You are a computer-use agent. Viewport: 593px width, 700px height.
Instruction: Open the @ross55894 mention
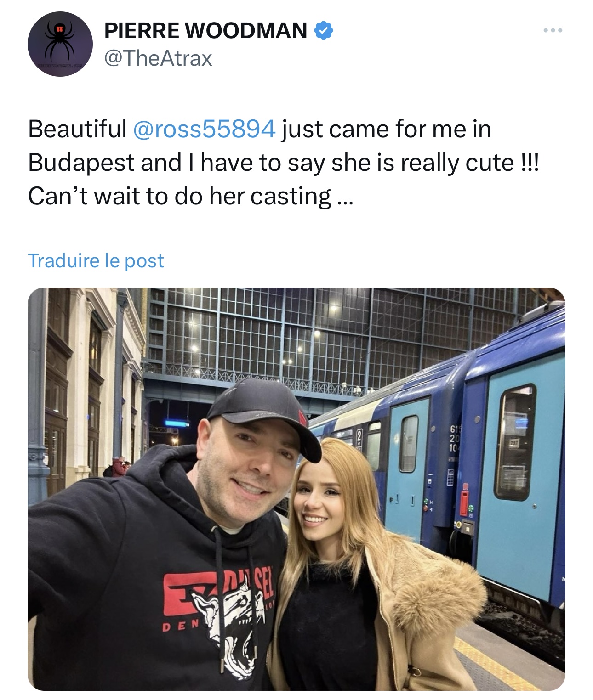point(204,129)
